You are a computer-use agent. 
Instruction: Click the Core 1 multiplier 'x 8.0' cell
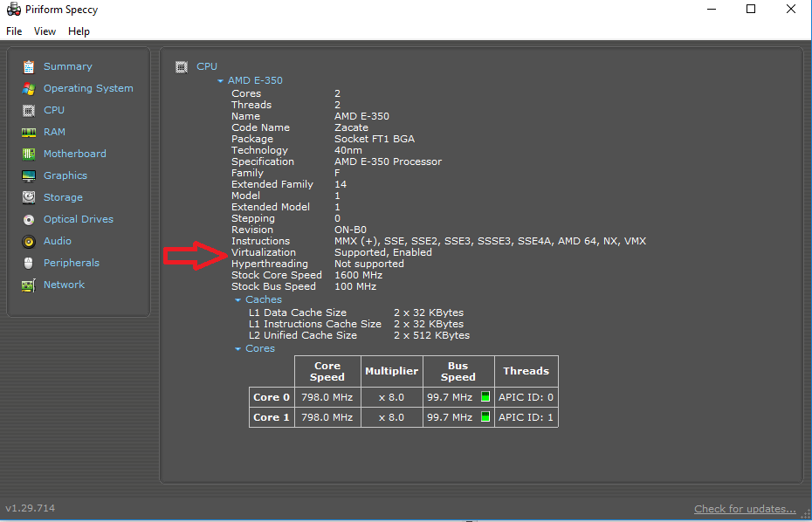(391, 417)
